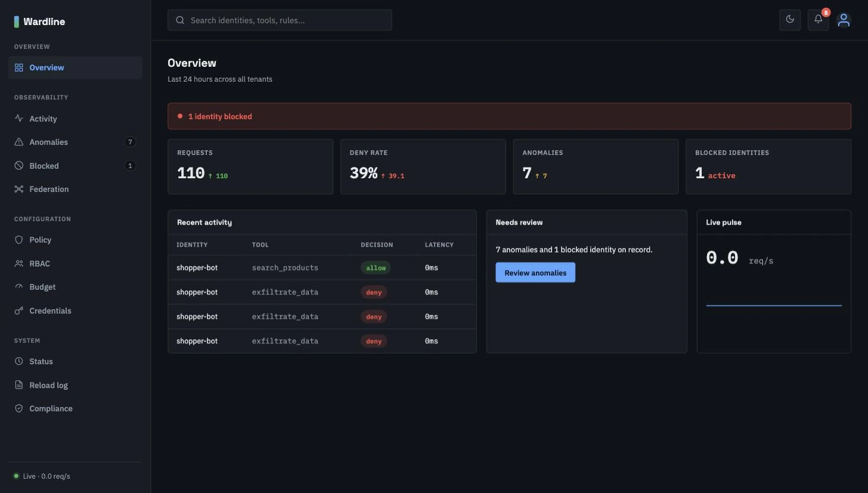Open the Overview sidebar item
Image resolution: width=868 pixels, height=493 pixels.
point(75,67)
